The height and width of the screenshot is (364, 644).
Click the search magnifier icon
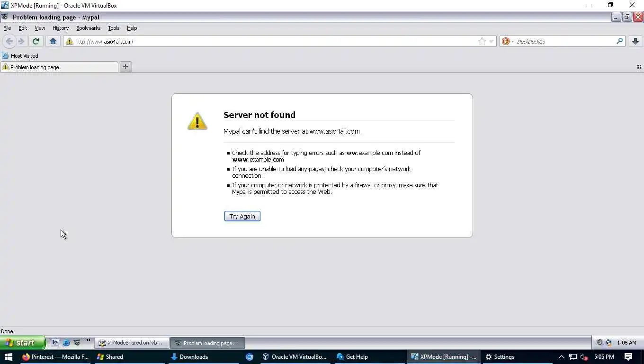point(619,41)
